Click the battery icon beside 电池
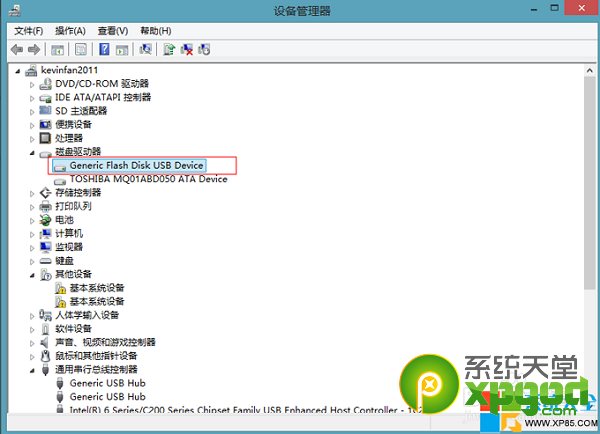The image size is (600, 434). click(x=45, y=220)
